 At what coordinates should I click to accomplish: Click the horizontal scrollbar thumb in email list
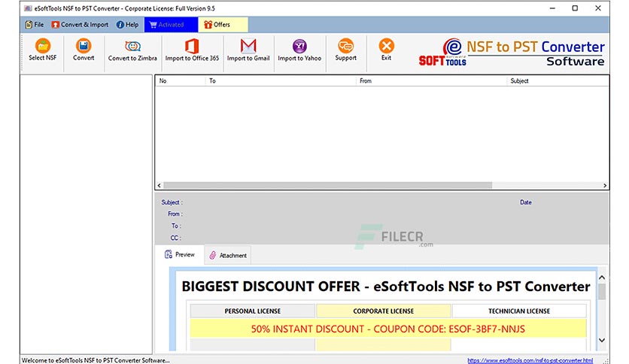[x=328, y=185]
